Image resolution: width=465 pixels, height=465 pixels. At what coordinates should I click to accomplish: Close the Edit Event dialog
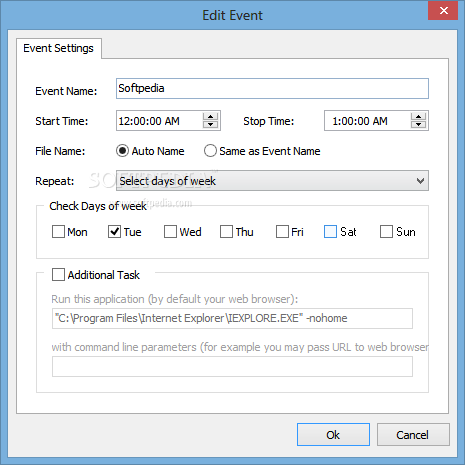coord(443,10)
